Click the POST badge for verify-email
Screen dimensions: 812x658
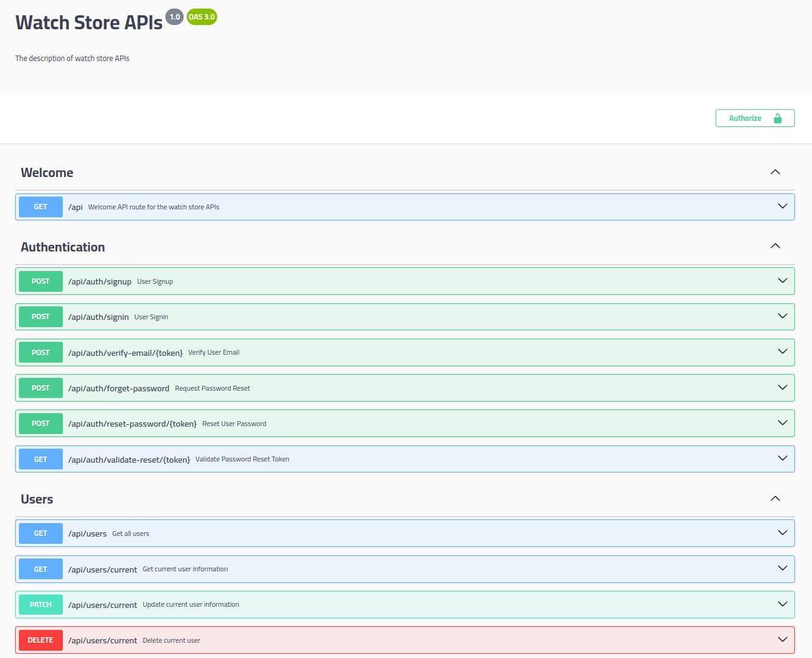pos(41,352)
